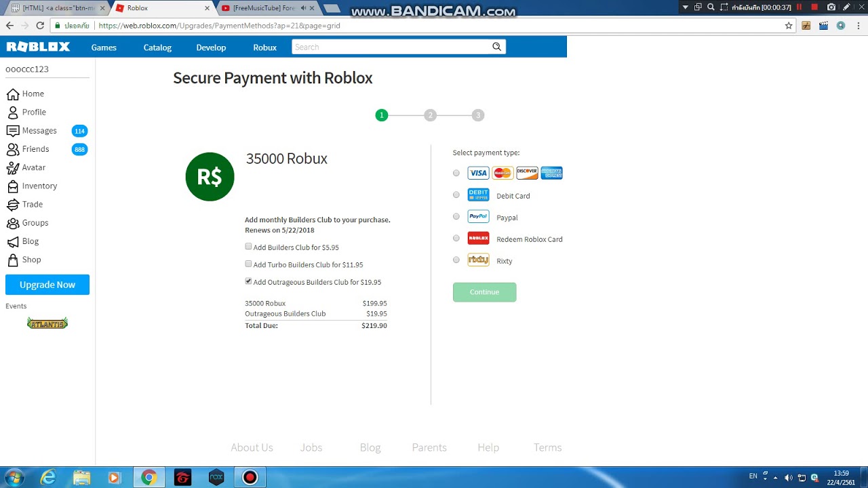
Task: Stop the Bandicam recording
Action: 814,7
